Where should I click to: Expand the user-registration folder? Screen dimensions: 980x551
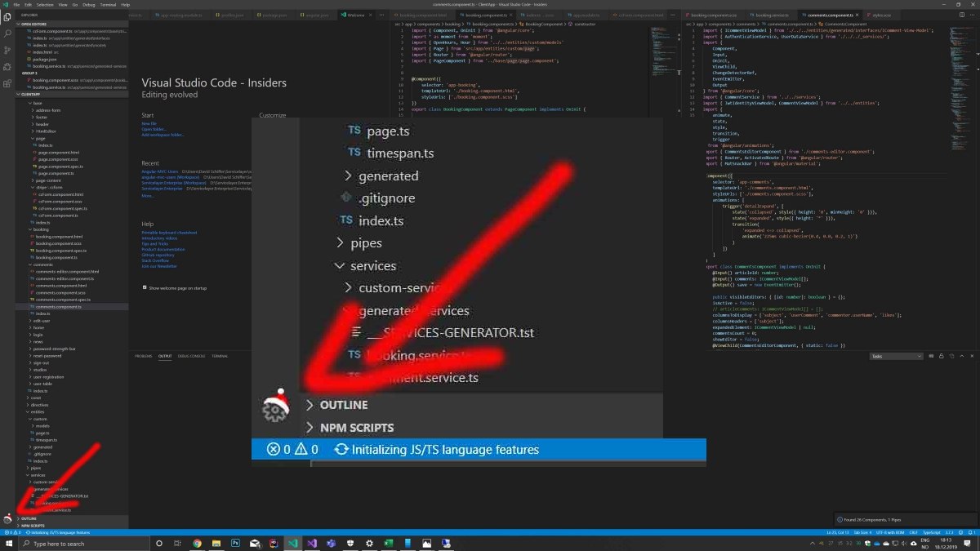pyautogui.click(x=48, y=376)
